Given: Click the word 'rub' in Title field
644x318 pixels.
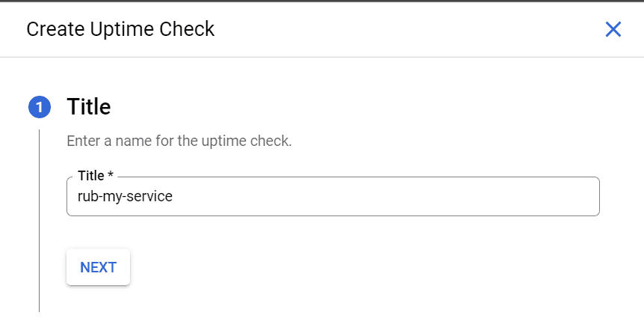Looking at the screenshot, I should click(88, 197).
